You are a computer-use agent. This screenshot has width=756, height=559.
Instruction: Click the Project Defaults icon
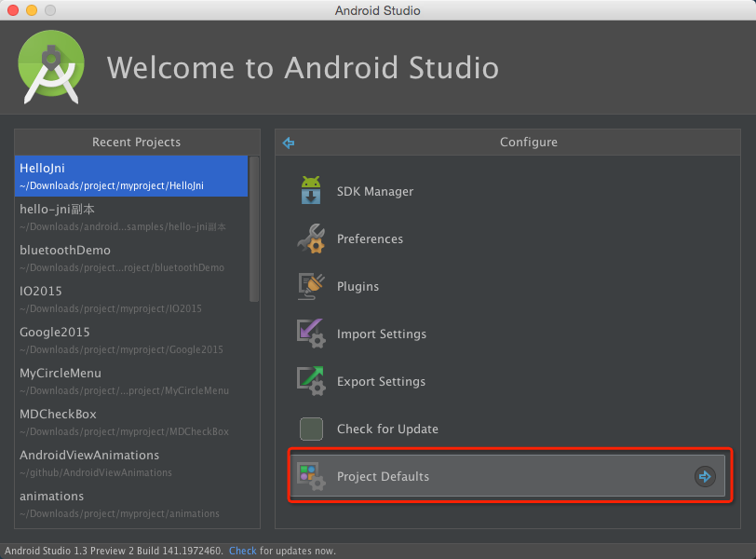tap(311, 476)
